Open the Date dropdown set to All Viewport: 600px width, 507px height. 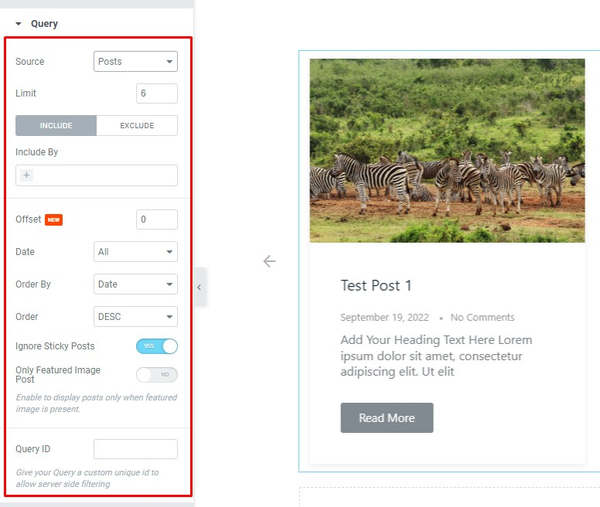[135, 251]
